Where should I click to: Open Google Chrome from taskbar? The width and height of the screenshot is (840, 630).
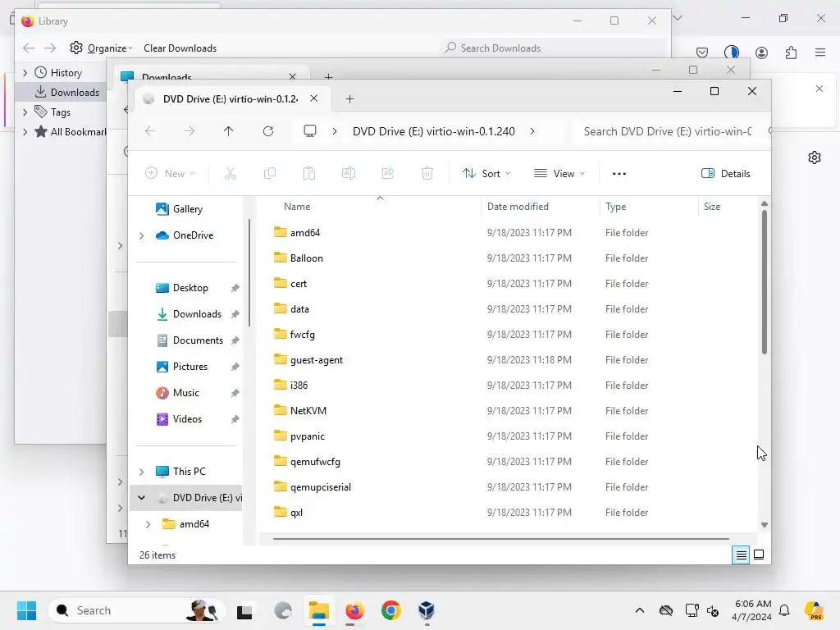coord(391,610)
